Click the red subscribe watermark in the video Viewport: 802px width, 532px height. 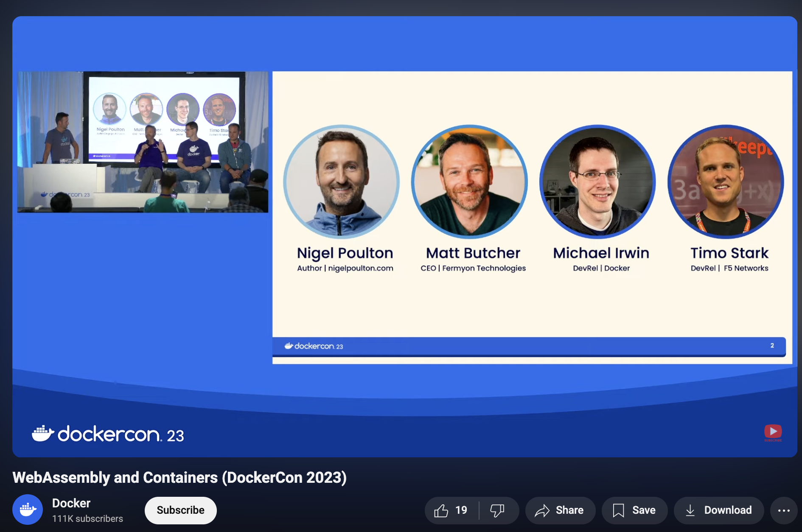point(773,432)
